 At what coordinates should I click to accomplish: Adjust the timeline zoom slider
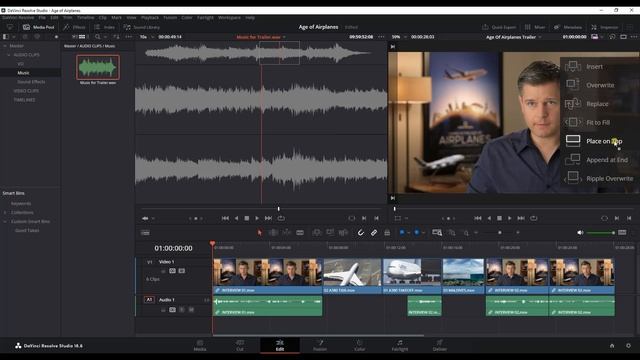pyautogui.click(x=500, y=233)
